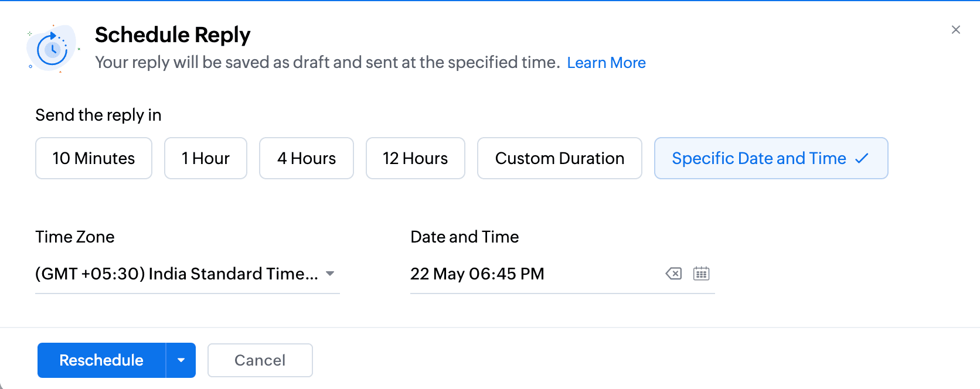Click the calendar picker icon

point(701,274)
